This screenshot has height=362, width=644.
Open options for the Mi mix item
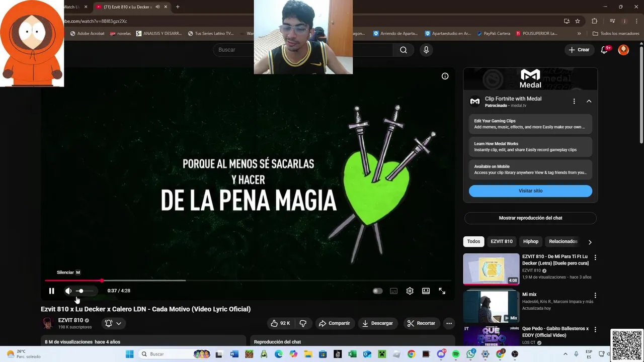595,296
